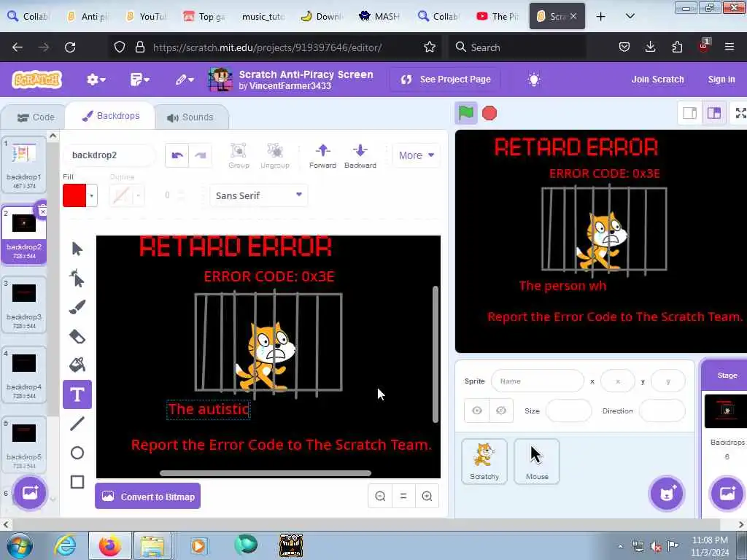Open Choose a Backdrop in stage pane
Image resolution: width=747 pixels, height=560 pixels.
pos(727,494)
